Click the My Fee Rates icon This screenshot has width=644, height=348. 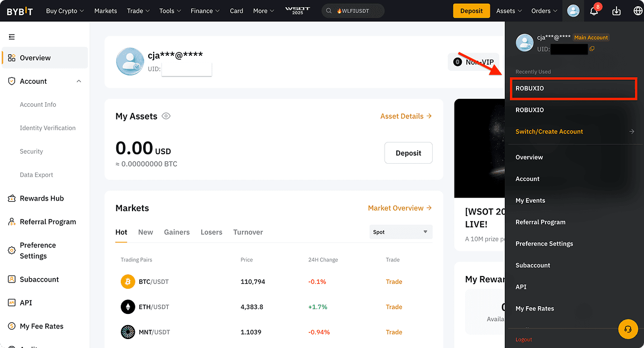pos(12,326)
